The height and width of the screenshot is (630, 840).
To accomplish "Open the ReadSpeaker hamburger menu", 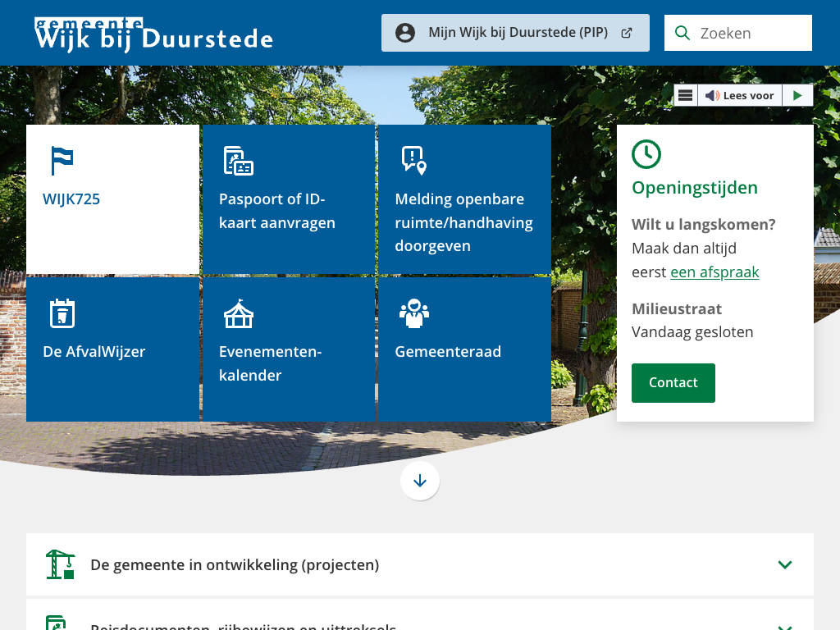I will tap(686, 95).
